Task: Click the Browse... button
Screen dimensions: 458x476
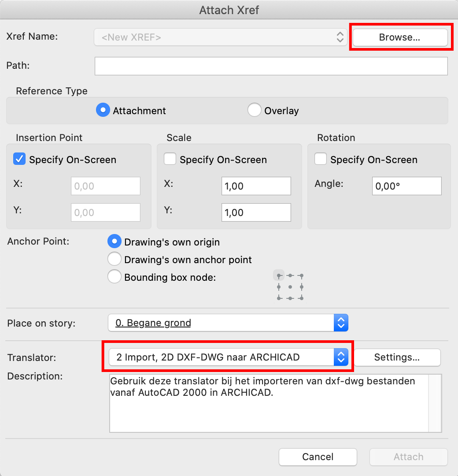Action: [400, 37]
